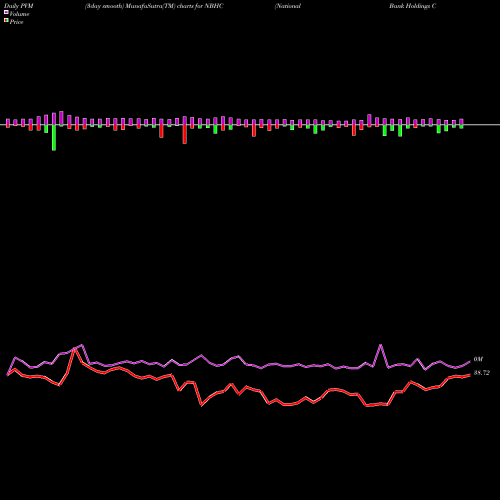The width and height of the screenshot is (500, 500).
Task: Click the 'Daily PVM' title text
Action: coord(19,6)
